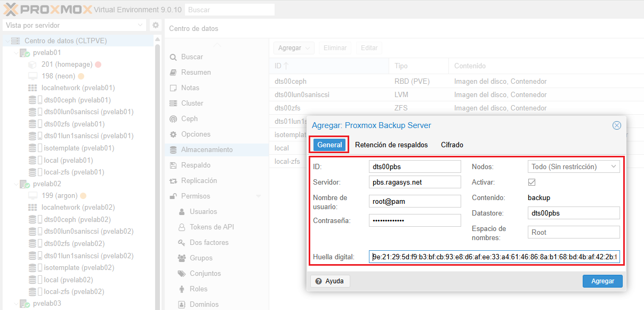Click the Editar toolbar button
The width and height of the screenshot is (644, 310).
[x=369, y=48]
